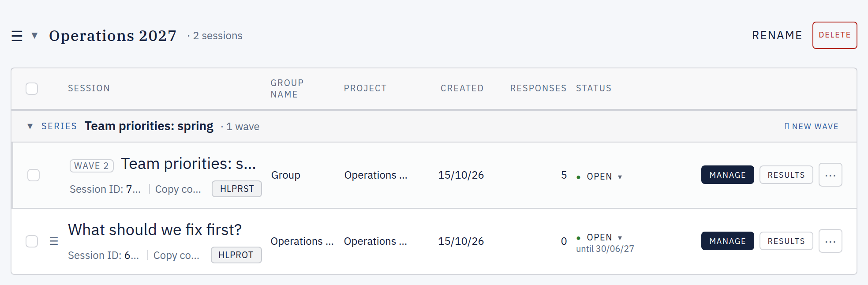This screenshot has width=868, height=285.
Task: Open more options for 'What should we fix first?'
Action: [831, 241]
